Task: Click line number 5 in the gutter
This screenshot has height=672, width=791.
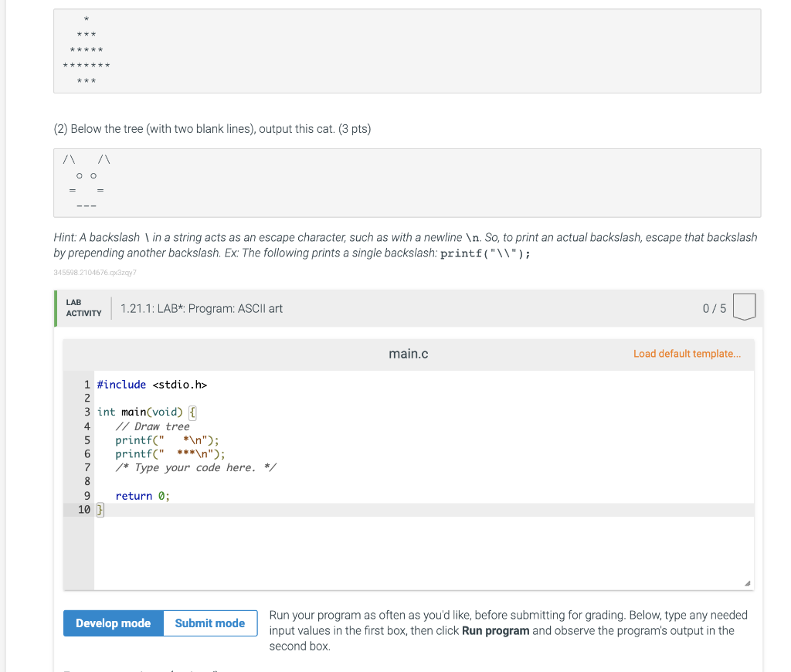Action: [x=87, y=440]
